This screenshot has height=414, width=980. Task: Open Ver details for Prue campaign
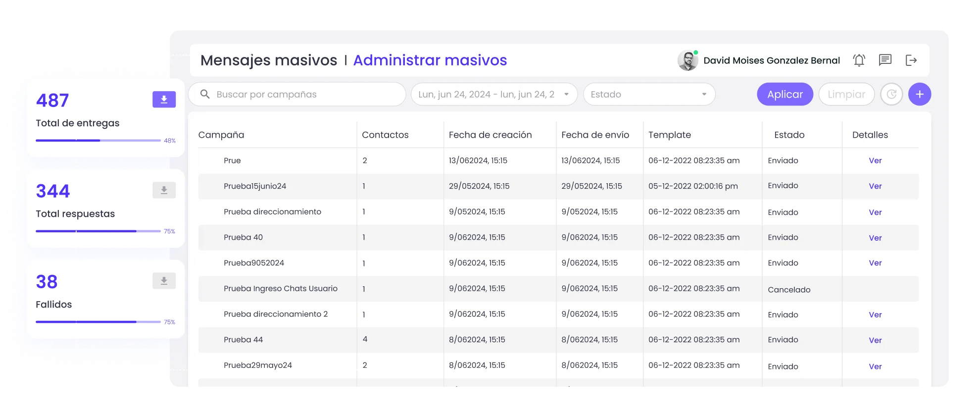875,160
